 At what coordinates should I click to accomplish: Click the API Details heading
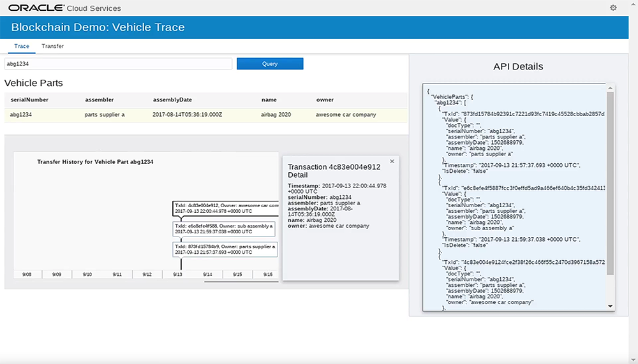pyautogui.click(x=518, y=66)
